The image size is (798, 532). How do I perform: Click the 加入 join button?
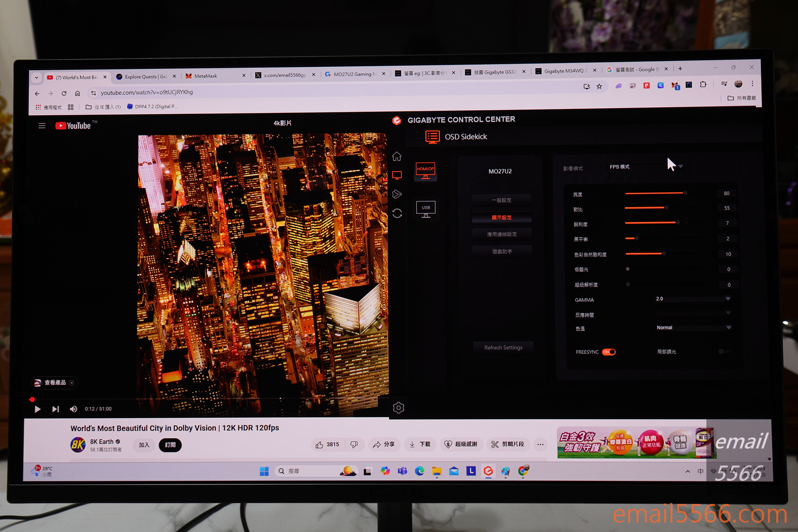click(x=144, y=445)
